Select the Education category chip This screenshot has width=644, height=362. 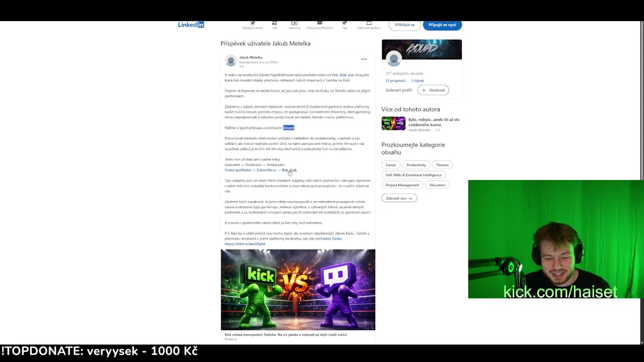[438, 185]
